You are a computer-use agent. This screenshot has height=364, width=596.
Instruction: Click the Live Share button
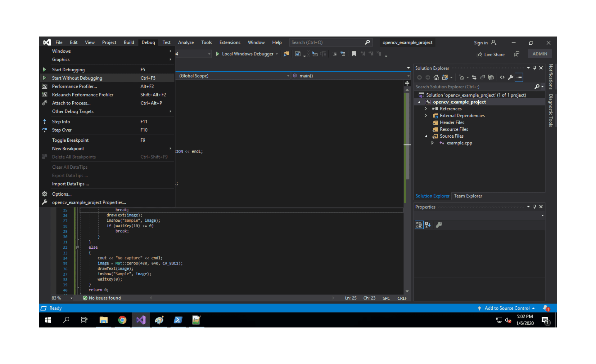[491, 55]
